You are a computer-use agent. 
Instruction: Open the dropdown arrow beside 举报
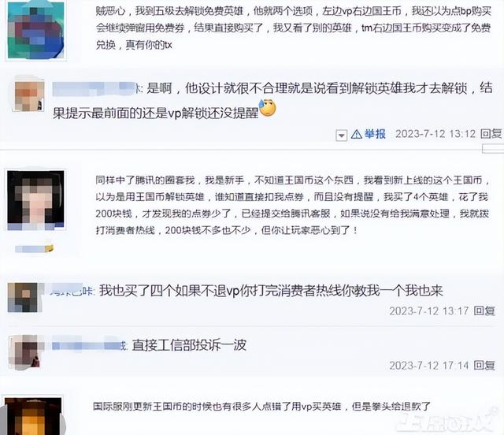click(341, 135)
